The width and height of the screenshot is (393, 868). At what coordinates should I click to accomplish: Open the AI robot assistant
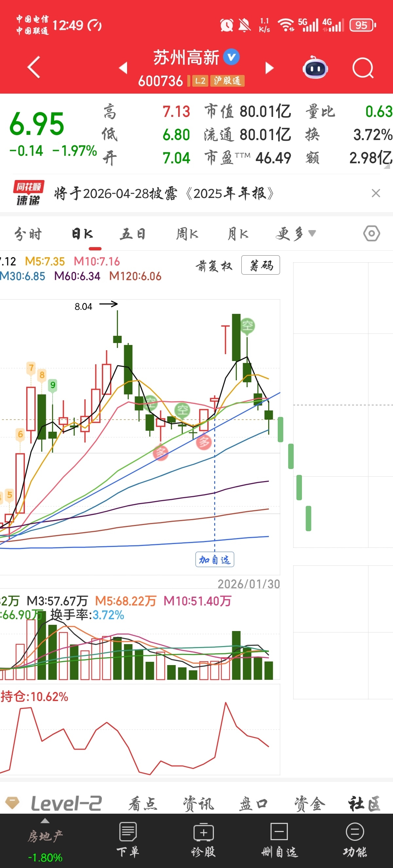pos(315,68)
